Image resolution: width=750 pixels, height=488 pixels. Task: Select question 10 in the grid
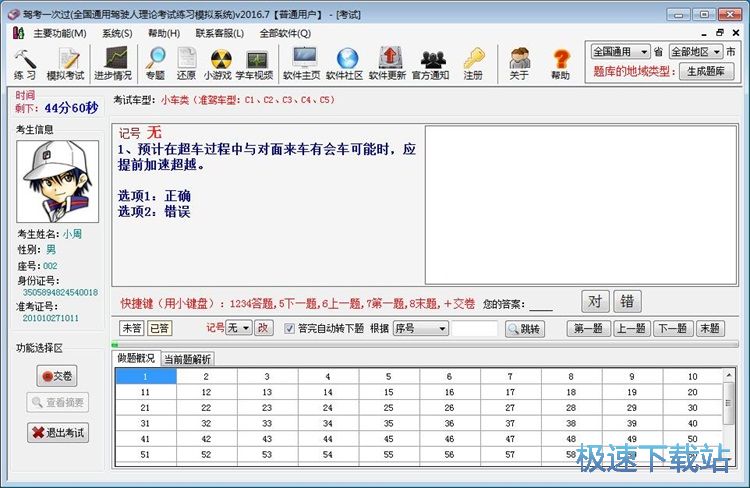click(x=693, y=377)
